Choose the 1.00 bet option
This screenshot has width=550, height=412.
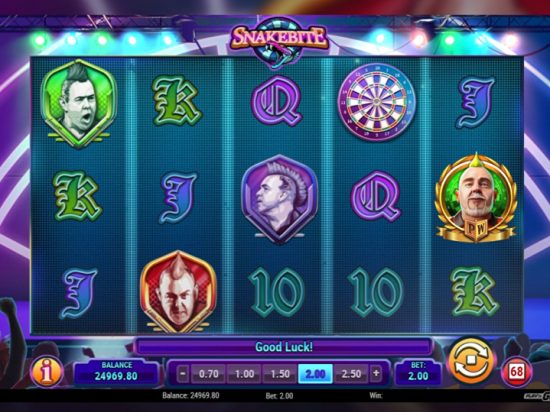coord(244,374)
